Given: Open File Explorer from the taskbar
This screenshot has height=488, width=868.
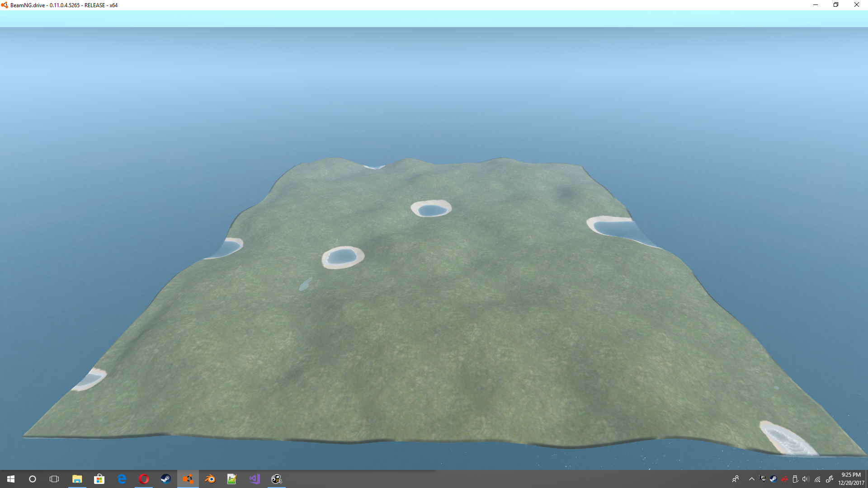Looking at the screenshot, I should 77,479.
